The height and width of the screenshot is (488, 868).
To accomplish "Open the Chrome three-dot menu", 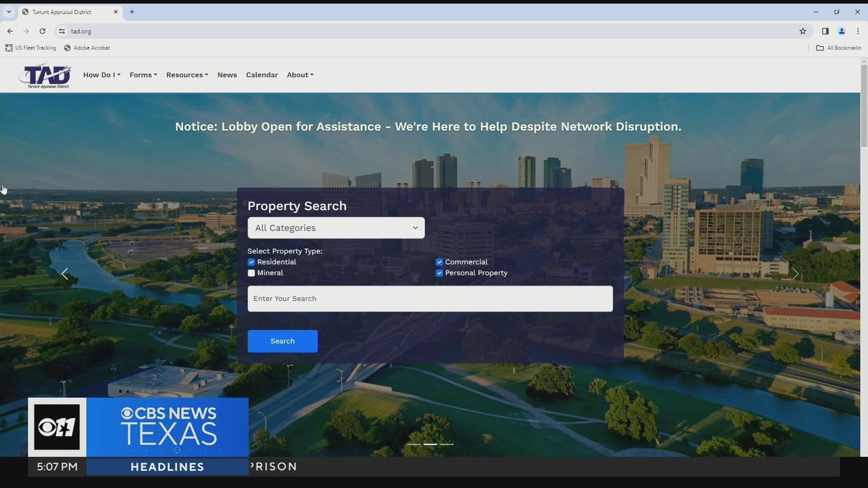I will point(858,31).
